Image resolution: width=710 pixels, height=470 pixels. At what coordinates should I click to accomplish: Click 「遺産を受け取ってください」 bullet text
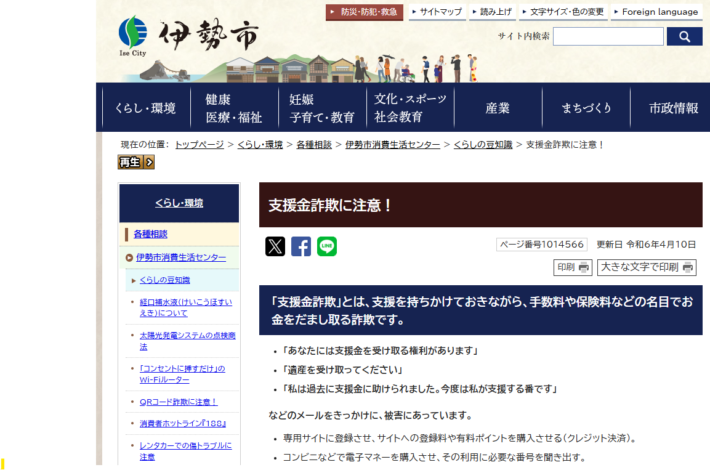point(342,370)
